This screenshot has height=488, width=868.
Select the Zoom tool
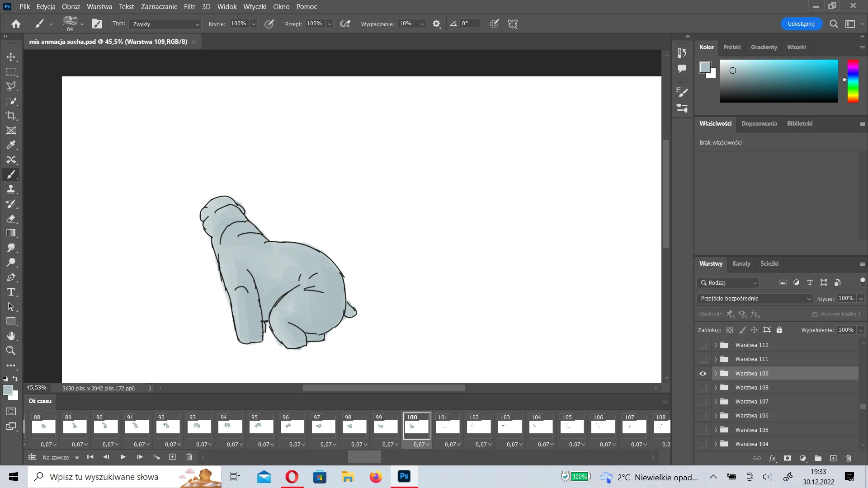point(11,351)
